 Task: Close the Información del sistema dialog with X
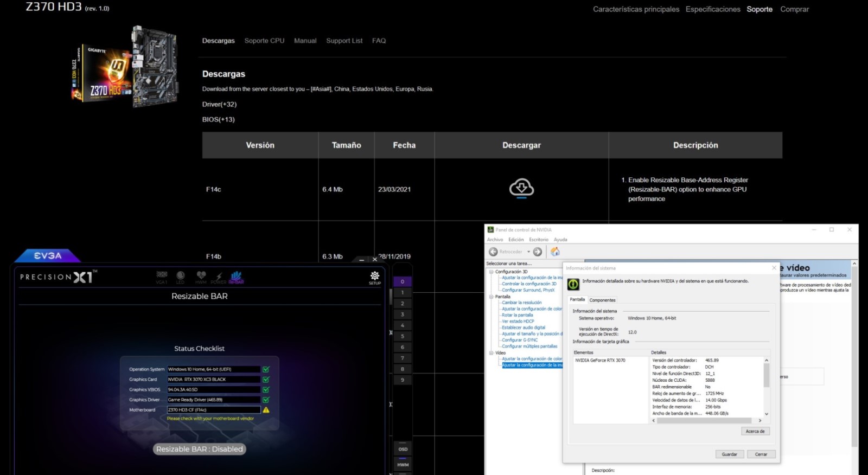(774, 268)
